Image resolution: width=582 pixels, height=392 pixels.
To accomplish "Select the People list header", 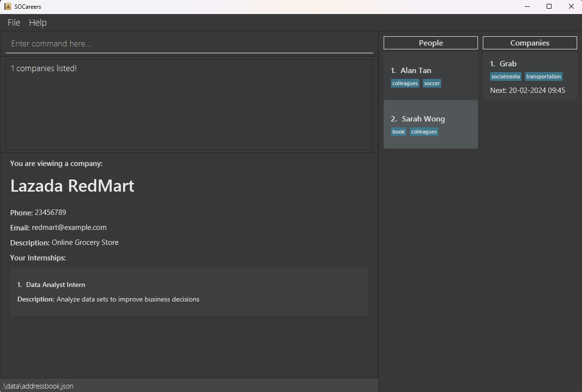I will click(x=431, y=43).
